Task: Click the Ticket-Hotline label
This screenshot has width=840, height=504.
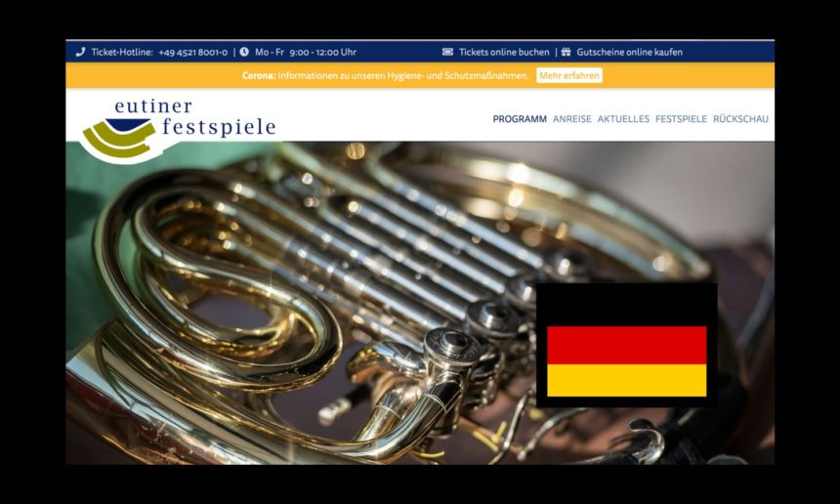Action: [122, 53]
